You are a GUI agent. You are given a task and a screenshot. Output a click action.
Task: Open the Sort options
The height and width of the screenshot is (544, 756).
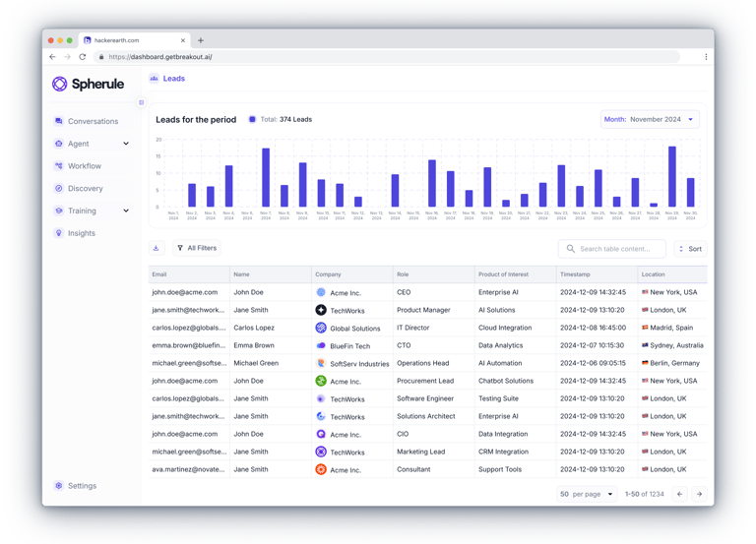690,249
